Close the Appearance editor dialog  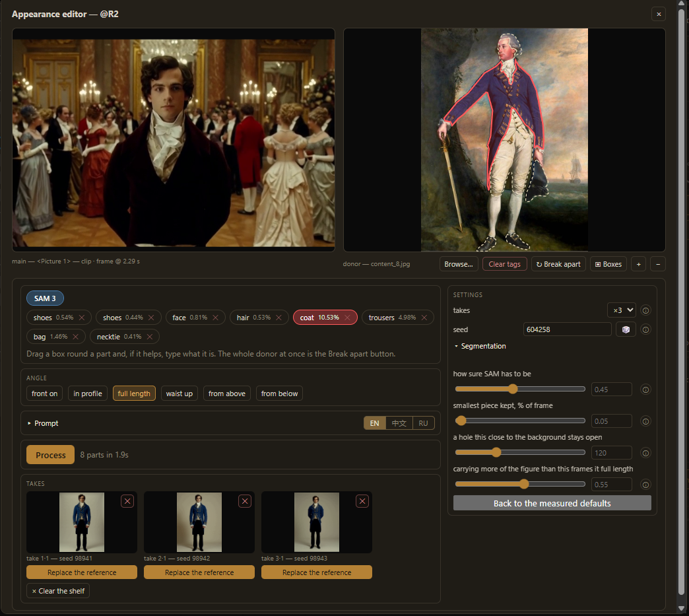pyautogui.click(x=658, y=14)
